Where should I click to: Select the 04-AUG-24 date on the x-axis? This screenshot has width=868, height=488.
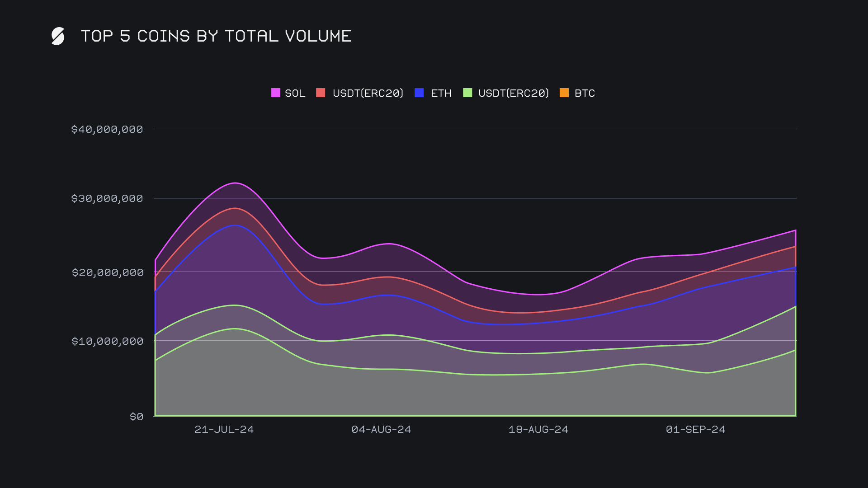pyautogui.click(x=381, y=430)
